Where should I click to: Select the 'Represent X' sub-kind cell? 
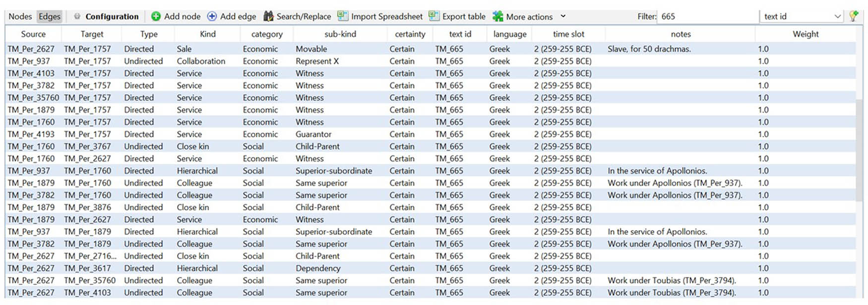pyautogui.click(x=317, y=61)
